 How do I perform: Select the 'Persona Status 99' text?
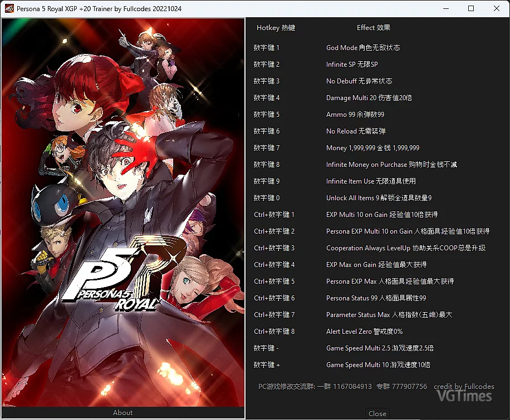(x=376, y=298)
